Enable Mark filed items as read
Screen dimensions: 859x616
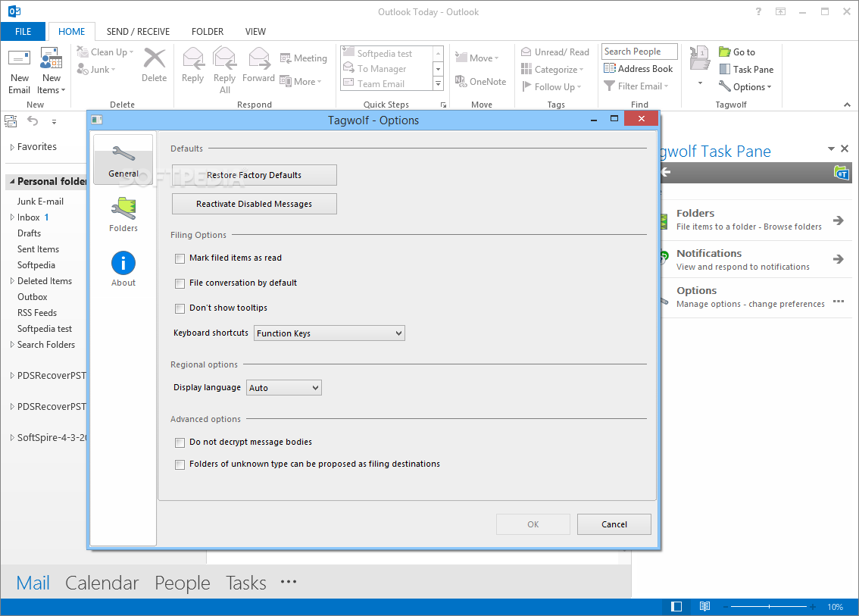180,258
